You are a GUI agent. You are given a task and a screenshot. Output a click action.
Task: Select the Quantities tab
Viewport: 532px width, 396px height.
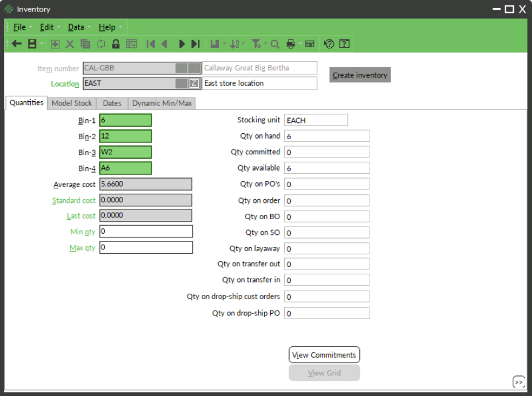pos(27,103)
